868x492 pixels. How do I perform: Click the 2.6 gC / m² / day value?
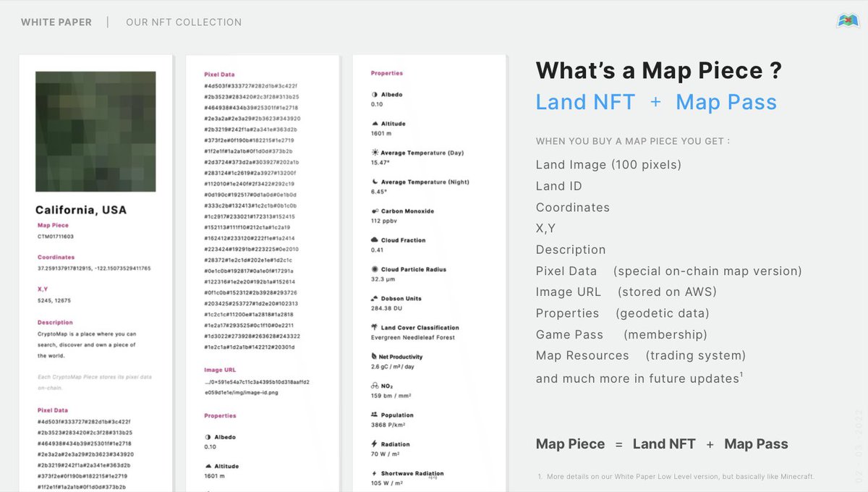(x=393, y=367)
